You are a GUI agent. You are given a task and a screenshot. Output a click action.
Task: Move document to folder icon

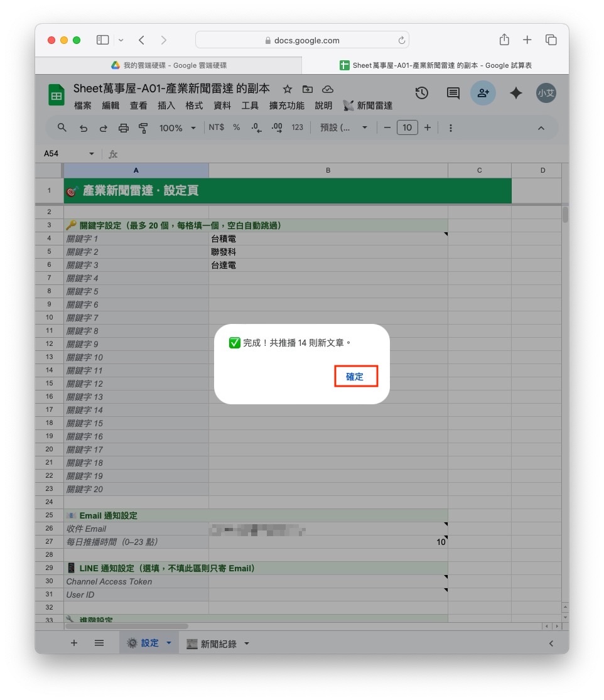tap(308, 89)
